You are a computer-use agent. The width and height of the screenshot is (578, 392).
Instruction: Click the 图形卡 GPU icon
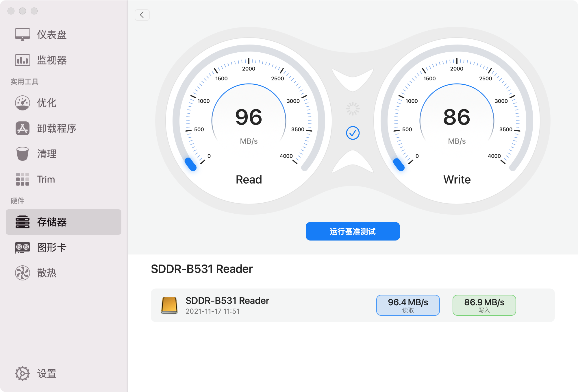click(x=23, y=247)
